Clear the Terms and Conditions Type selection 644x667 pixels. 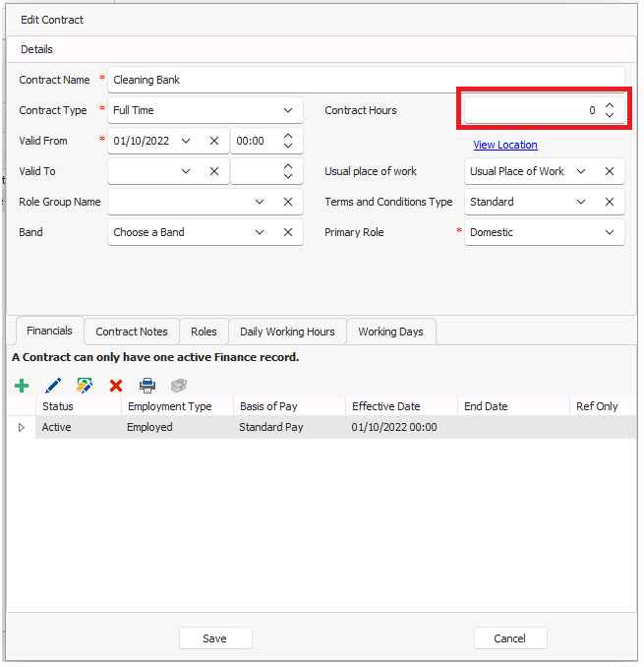[610, 202]
